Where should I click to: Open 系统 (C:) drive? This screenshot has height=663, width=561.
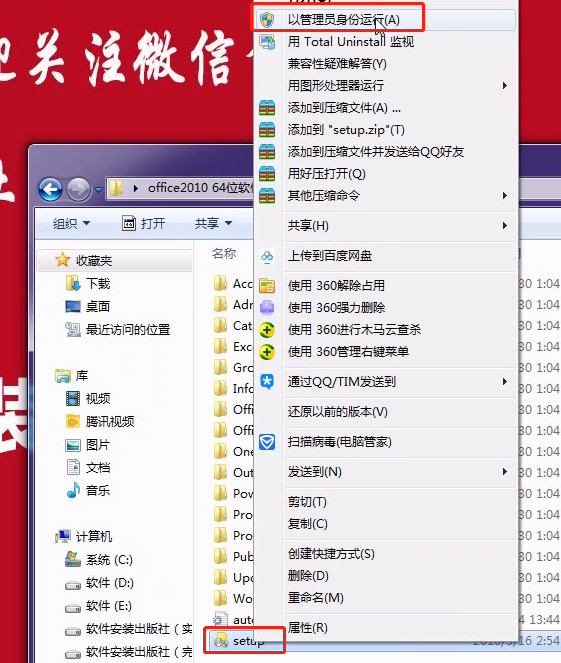(99, 560)
